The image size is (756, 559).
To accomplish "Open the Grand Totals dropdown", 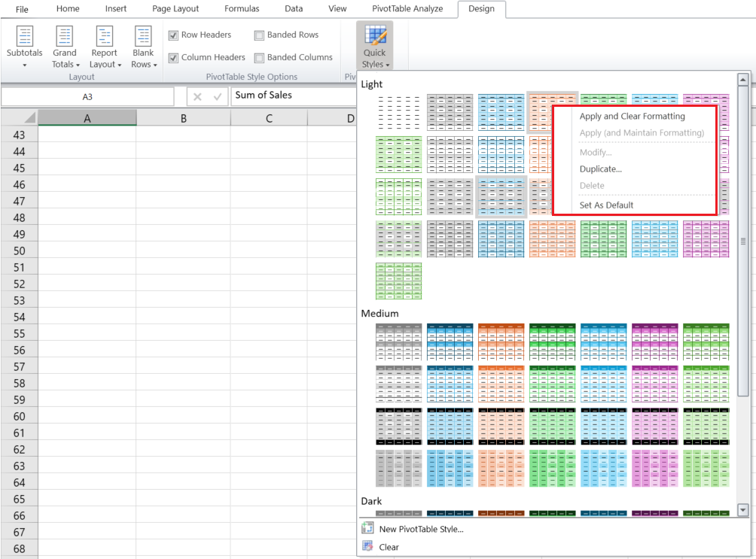I will (65, 47).
